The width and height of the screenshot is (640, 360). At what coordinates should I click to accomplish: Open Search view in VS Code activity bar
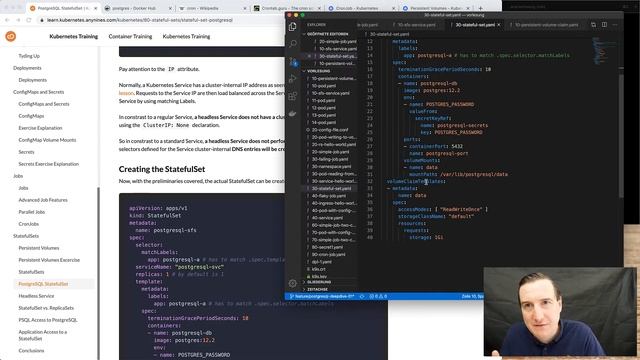(x=292, y=44)
